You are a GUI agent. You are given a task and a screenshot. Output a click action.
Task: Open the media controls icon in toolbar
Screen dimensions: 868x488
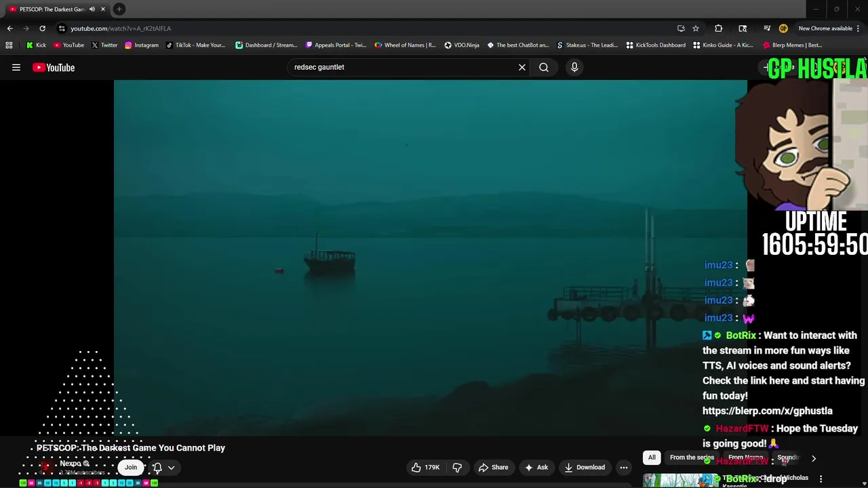(767, 28)
